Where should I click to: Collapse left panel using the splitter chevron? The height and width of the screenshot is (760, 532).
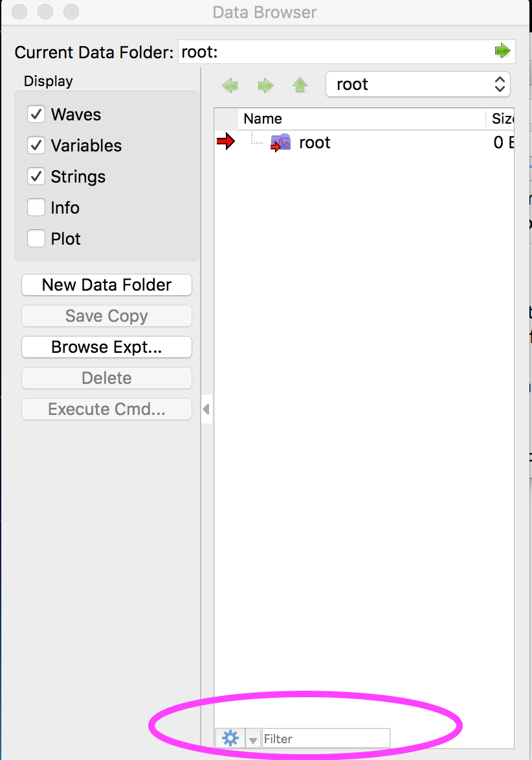tap(206, 408)
